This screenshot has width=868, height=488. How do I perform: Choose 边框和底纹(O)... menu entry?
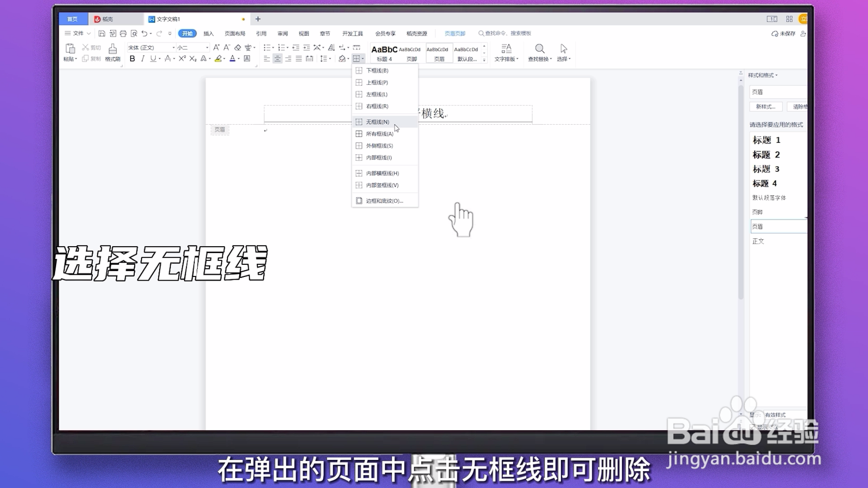(384, 201)
